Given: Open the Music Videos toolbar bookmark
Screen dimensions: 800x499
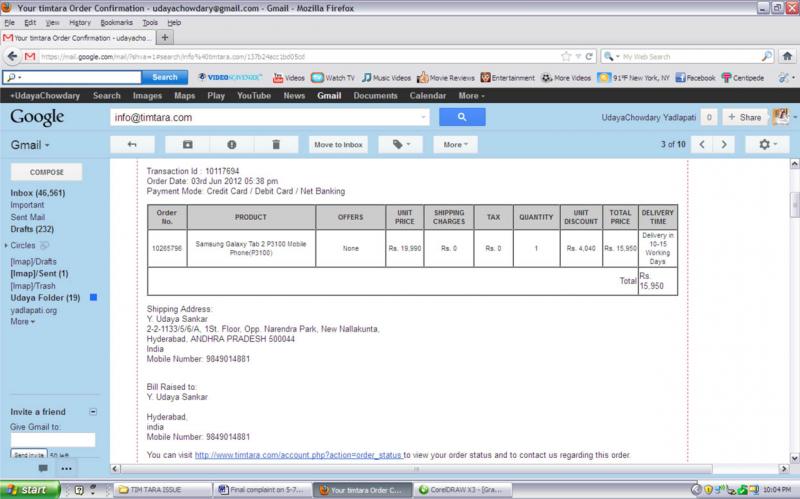Looking at the screenshot, I should pyautogui.click(x=386, y=78).
